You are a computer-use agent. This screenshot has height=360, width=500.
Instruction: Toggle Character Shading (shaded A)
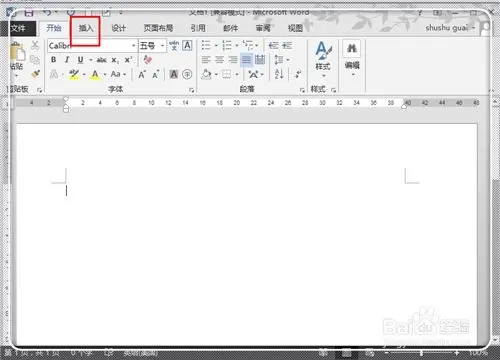(174, 74)
